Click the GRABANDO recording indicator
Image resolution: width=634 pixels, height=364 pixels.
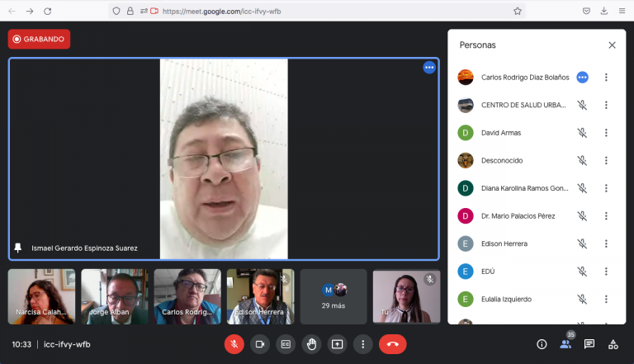(x=40, y=40)
